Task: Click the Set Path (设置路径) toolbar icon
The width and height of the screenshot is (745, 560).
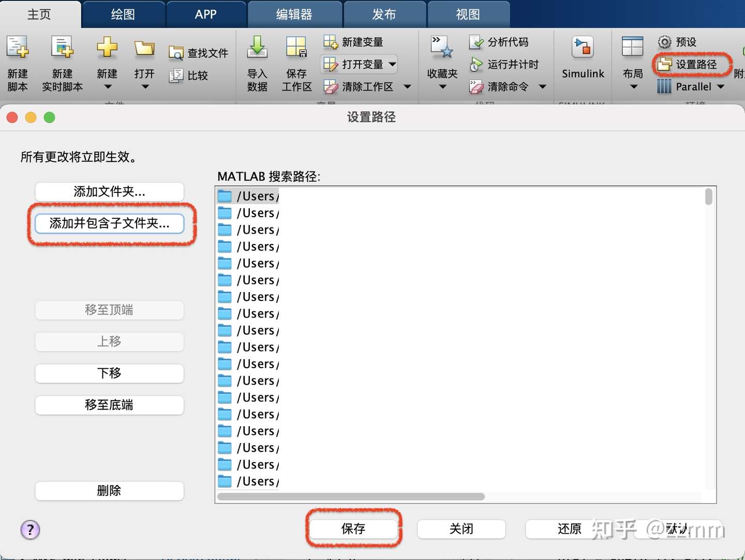Action: click(x=664, y=64)
